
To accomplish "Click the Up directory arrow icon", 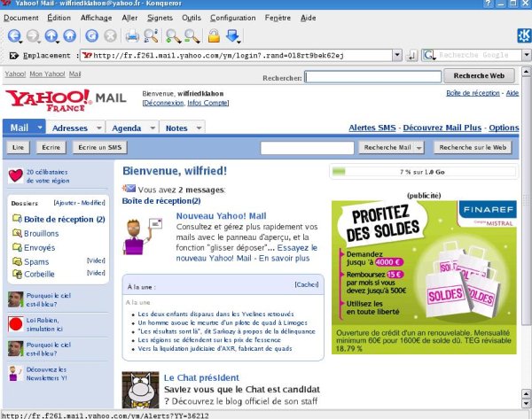I will pyautogui.click(x=51, y=35).
